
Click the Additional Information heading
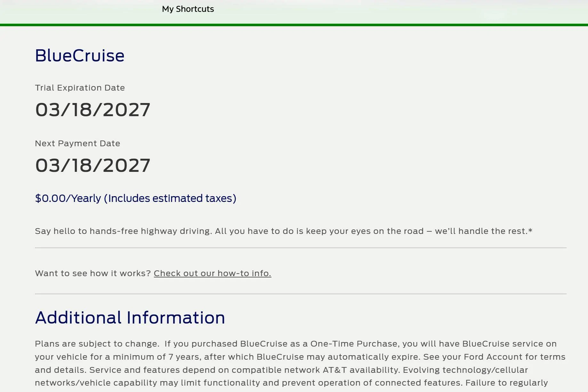coord(130,317)
